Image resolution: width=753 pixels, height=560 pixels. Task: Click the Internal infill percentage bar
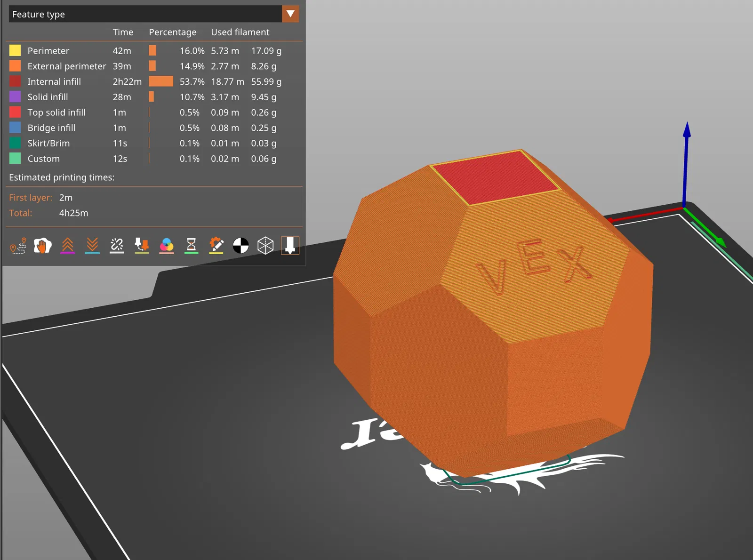pos(161,81)
